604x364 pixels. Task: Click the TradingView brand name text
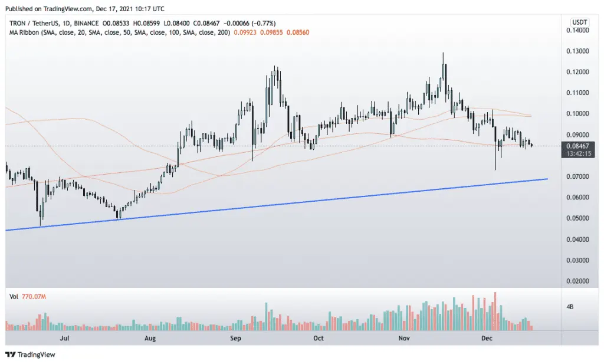pos(37,355)
